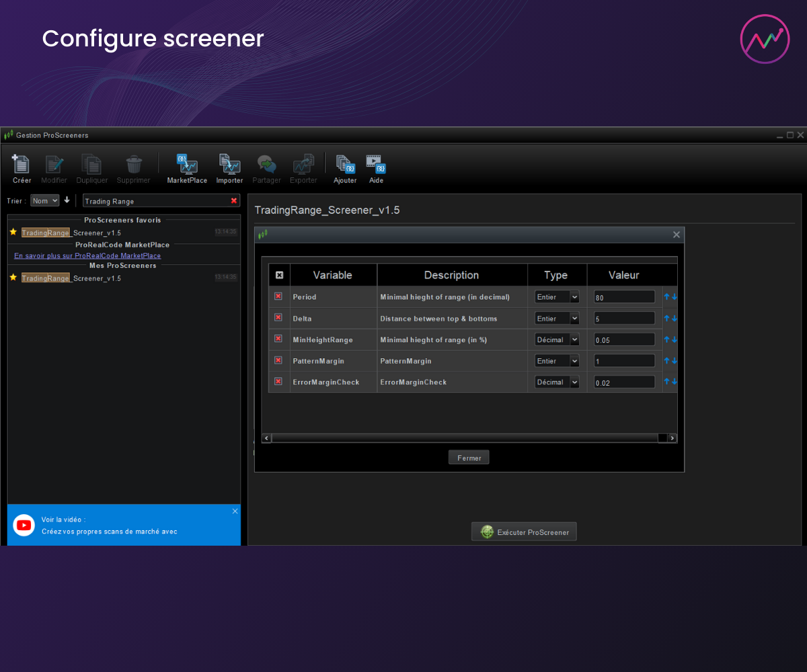Toggle sort direction arrow next to Nom
Viewport: 807px width, 672px height.
67,200
